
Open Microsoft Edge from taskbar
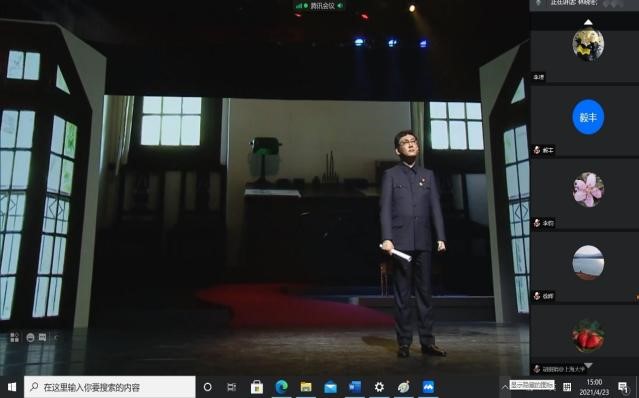coord(281,387)
